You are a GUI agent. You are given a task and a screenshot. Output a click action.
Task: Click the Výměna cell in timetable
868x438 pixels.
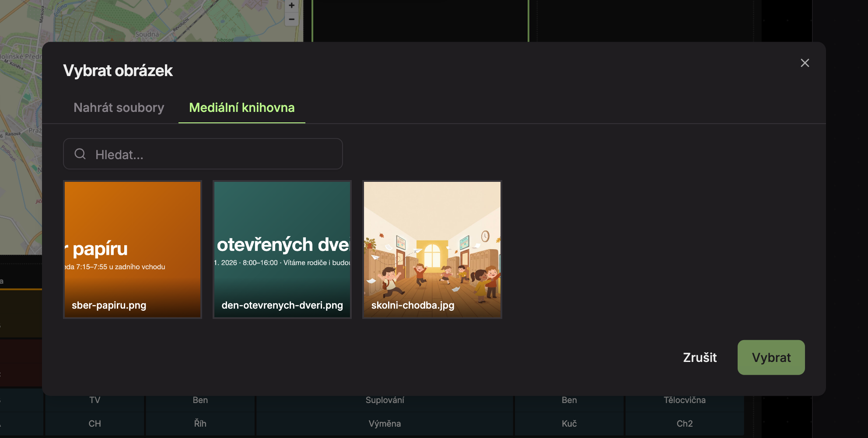(385, 424)
